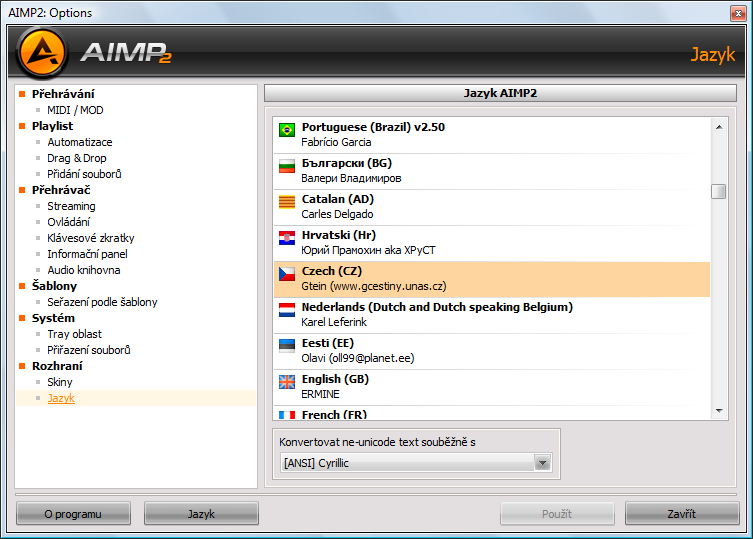Select the Šablony category
Viewport: 753px width, 539px height.
point(54,286)
